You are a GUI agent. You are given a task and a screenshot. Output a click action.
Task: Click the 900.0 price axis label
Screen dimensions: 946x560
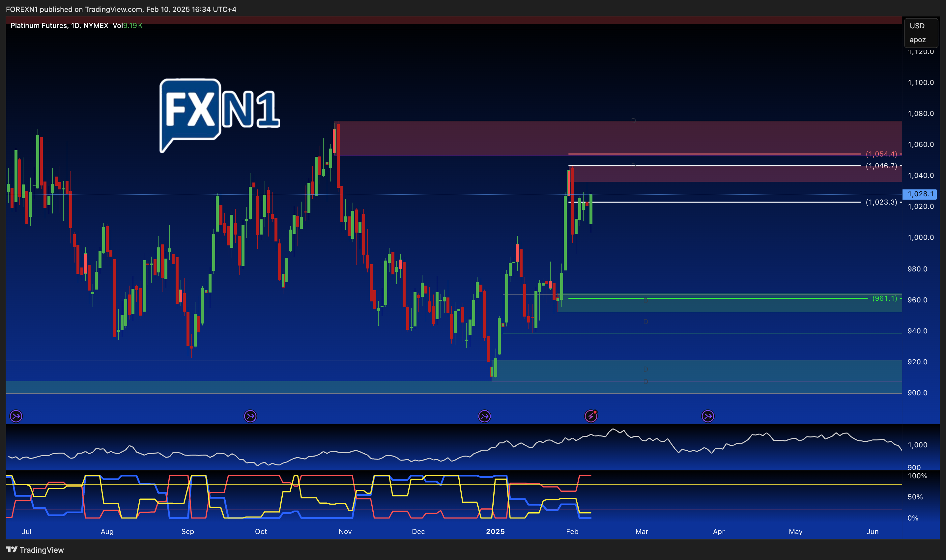[x=917, y=392]
